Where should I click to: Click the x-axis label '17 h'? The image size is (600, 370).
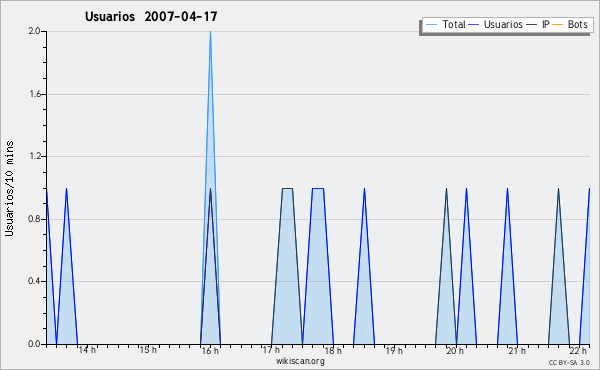click(x=271, y=350)
